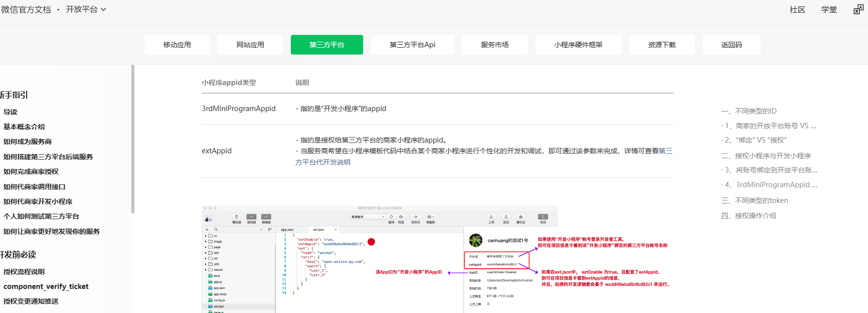The width and height of the screenshot is (868, 313).
Task: Jump to 4、3rdMiniProgramAppid outline entry
Action: (770, 185)
